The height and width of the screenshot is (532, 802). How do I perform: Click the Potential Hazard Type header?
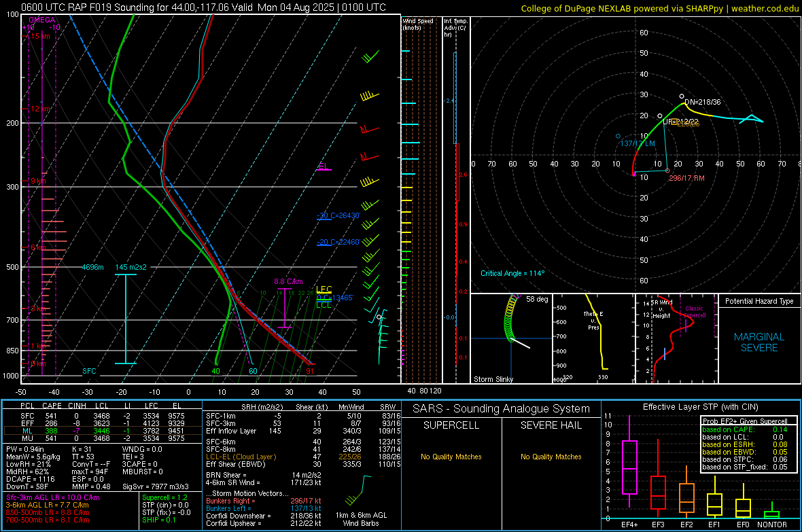click(x=759, y=301)
